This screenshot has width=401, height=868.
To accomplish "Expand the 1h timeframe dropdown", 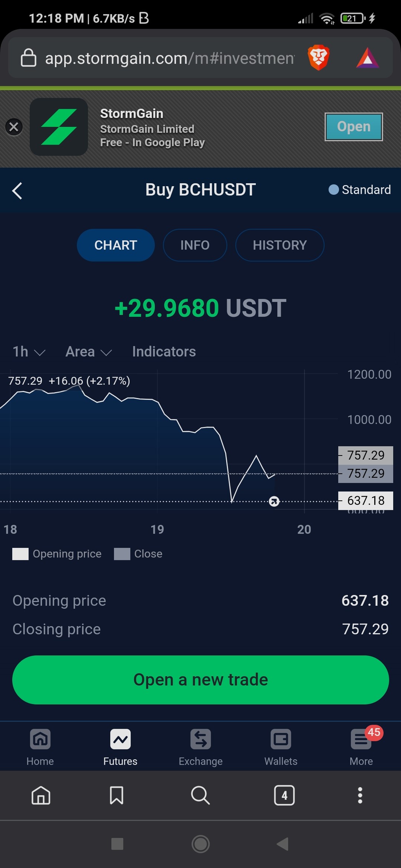I will [29, 352].
